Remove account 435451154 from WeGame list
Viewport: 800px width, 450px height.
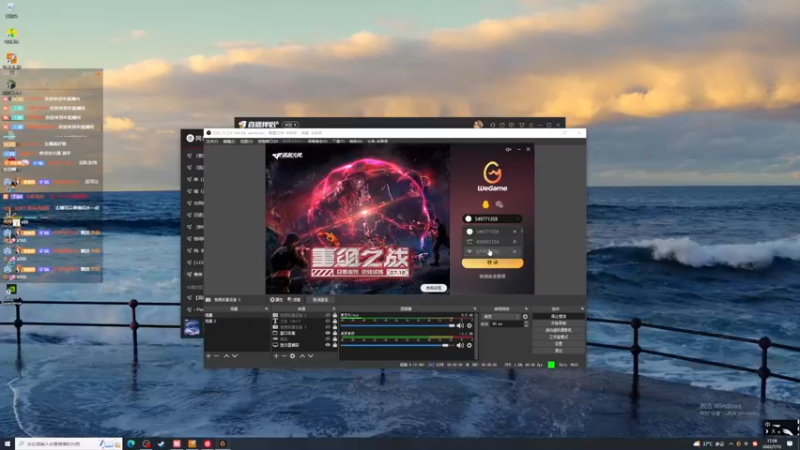[514, 242]
